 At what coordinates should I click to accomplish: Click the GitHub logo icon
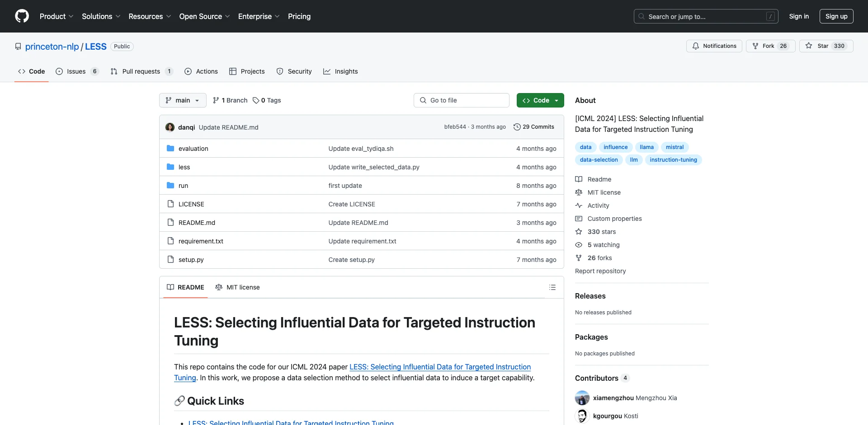[22, 16]
